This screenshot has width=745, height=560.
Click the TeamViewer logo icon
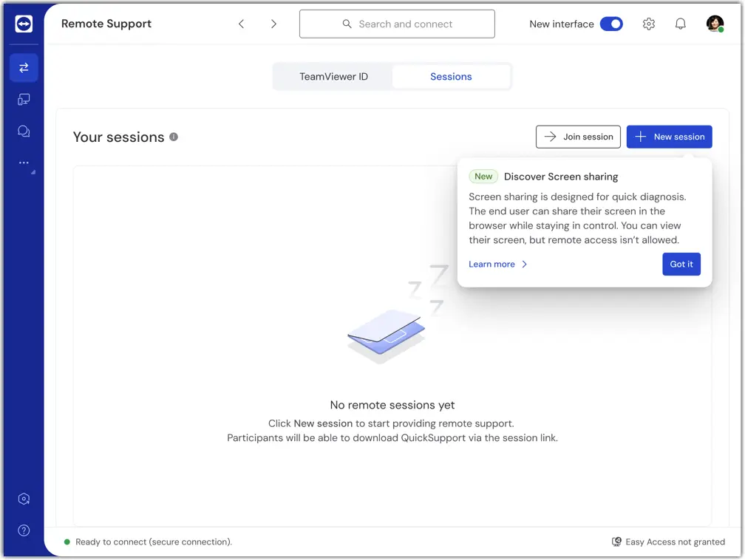click(x=24, y=24)
